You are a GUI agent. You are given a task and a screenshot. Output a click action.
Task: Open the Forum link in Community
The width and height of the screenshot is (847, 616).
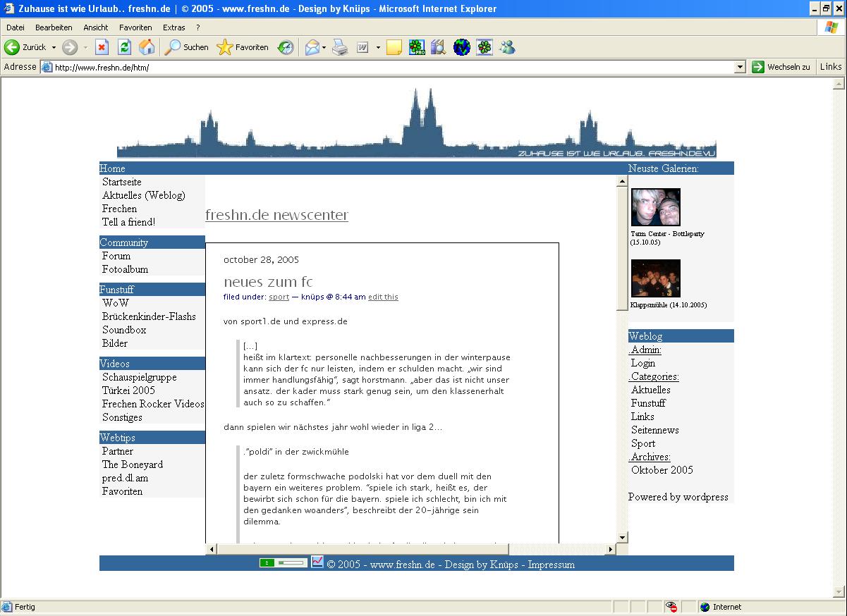click(x=116, y=256)
